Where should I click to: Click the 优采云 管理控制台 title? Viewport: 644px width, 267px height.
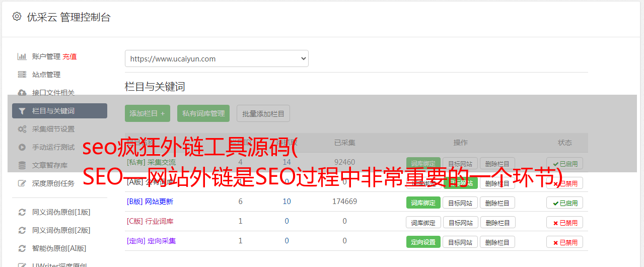point(68,17)
